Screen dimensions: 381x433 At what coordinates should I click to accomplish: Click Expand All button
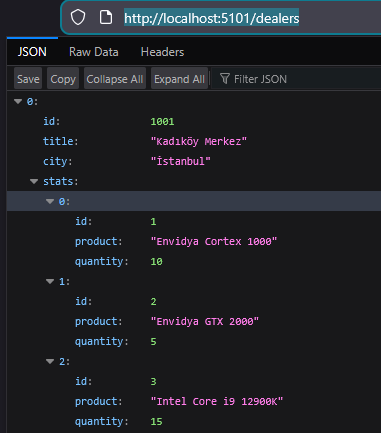coord(179,79)
